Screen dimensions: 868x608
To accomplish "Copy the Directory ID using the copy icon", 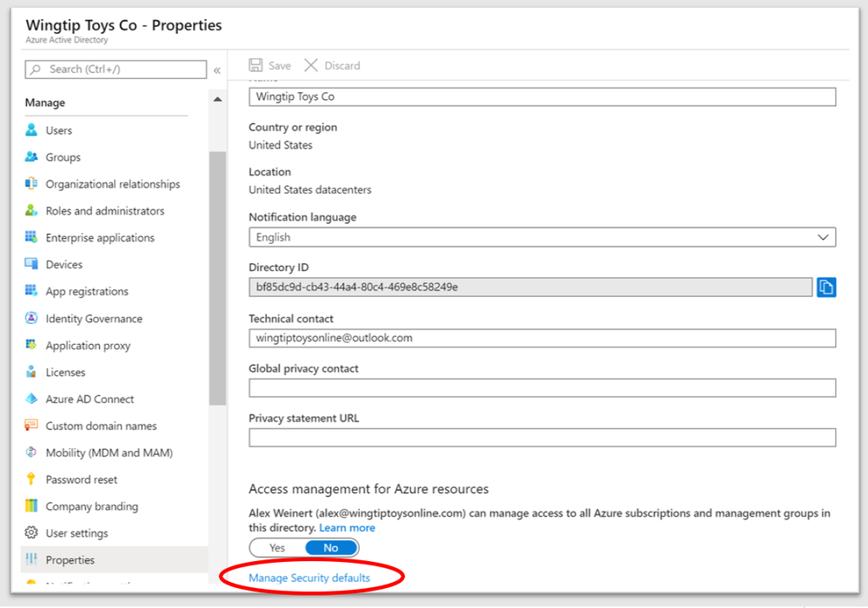I will (825, 287).
